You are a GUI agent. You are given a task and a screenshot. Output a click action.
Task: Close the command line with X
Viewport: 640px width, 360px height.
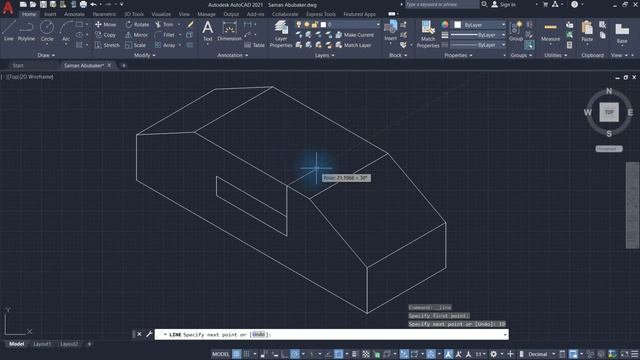(x=139, y=334)
